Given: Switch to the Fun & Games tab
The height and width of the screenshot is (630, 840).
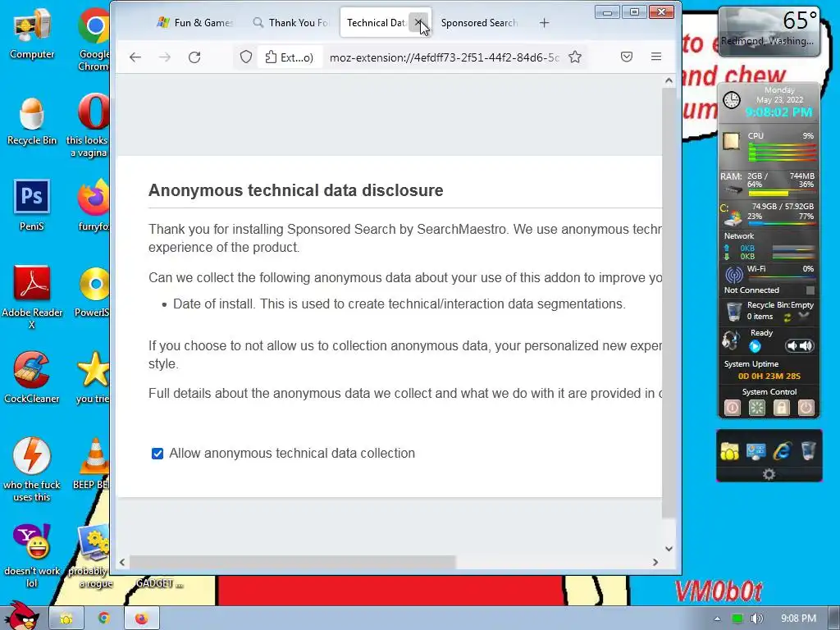Looking at the screenshot, I should pyautogui.click(x=194, y=23).
